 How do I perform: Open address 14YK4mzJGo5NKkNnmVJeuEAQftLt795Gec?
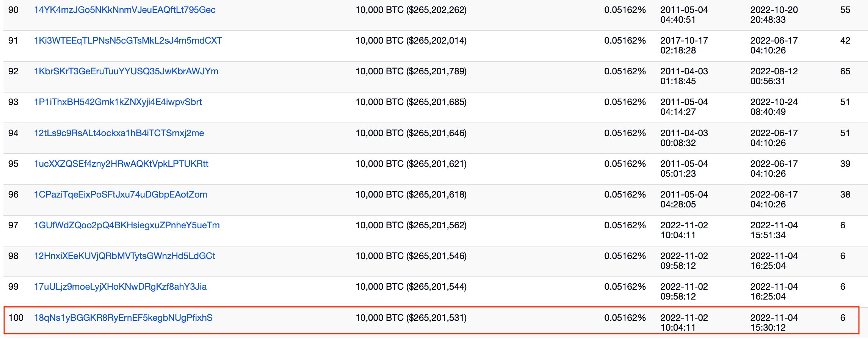[125, 10]
